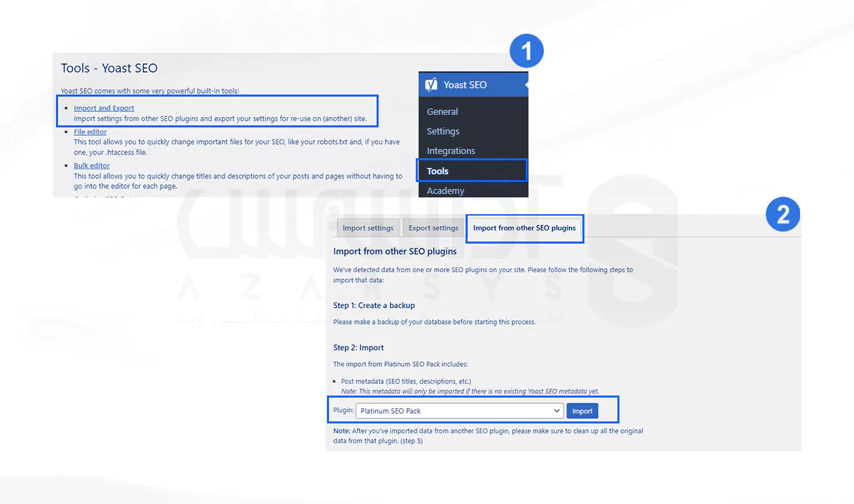Click the italic note about existing metadata
Screen dimensions: 854x504
click(470, 391)
